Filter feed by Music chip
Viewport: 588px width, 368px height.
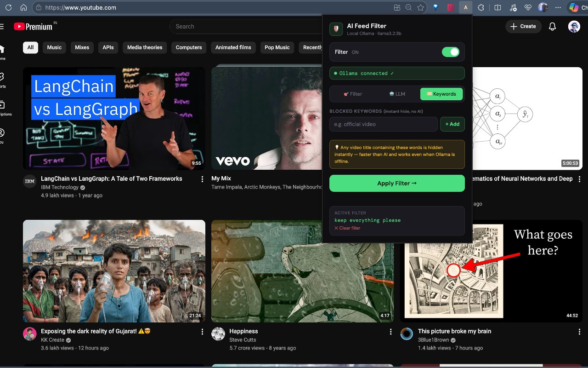54,47
